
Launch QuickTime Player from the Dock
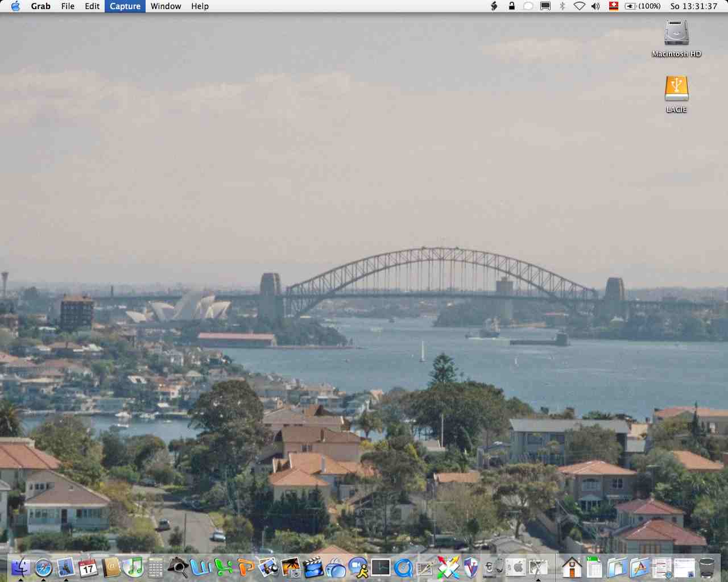403,567
